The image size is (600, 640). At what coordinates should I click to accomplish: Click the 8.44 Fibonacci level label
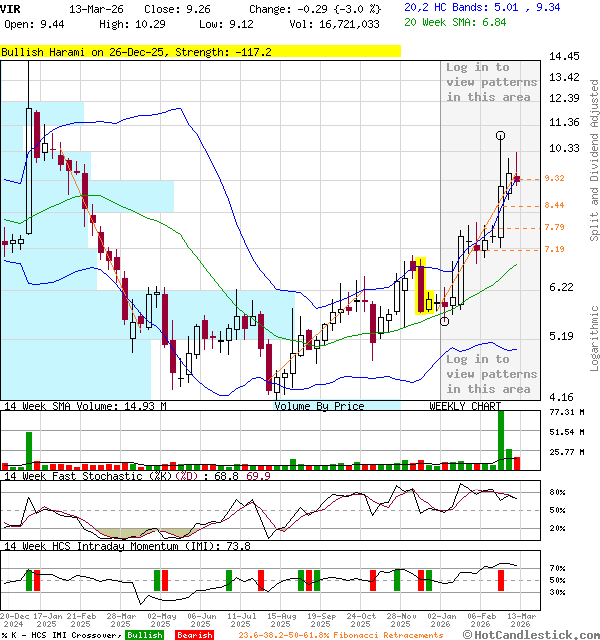point(555,205)
